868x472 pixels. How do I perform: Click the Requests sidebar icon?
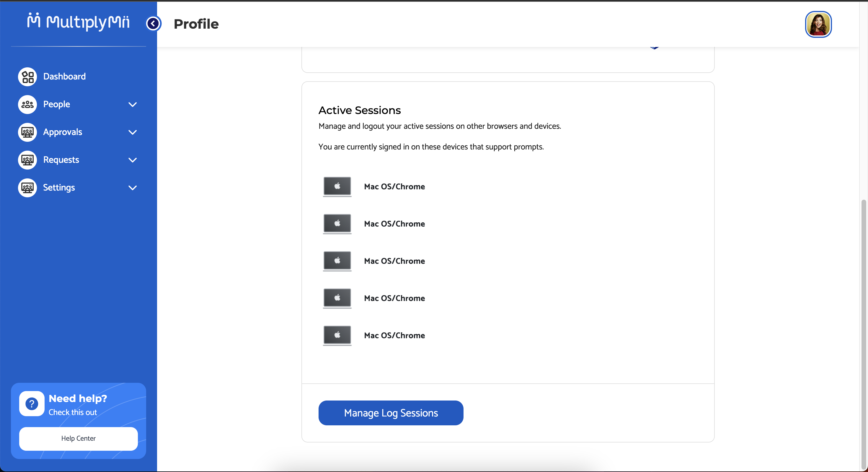click(27, 160)
